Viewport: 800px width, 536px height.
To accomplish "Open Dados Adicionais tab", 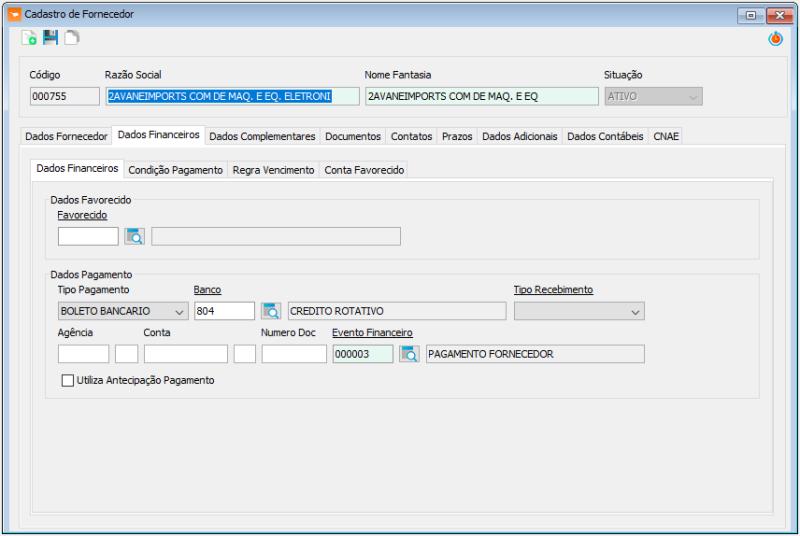I will pos(519,137).
